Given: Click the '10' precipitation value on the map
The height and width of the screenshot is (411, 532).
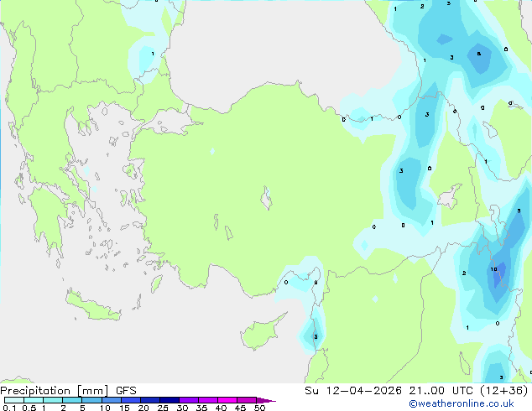Looking at the screenshot, I should [493, 269].
